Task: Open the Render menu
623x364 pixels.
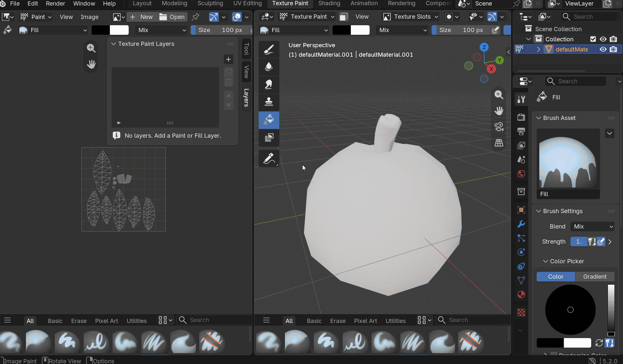Action: (55, 4)
